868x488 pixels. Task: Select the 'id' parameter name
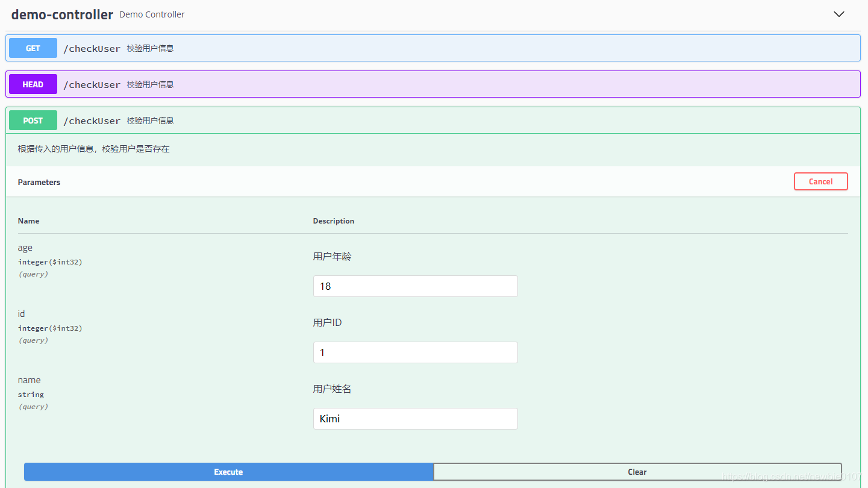(x=22, y=314)
